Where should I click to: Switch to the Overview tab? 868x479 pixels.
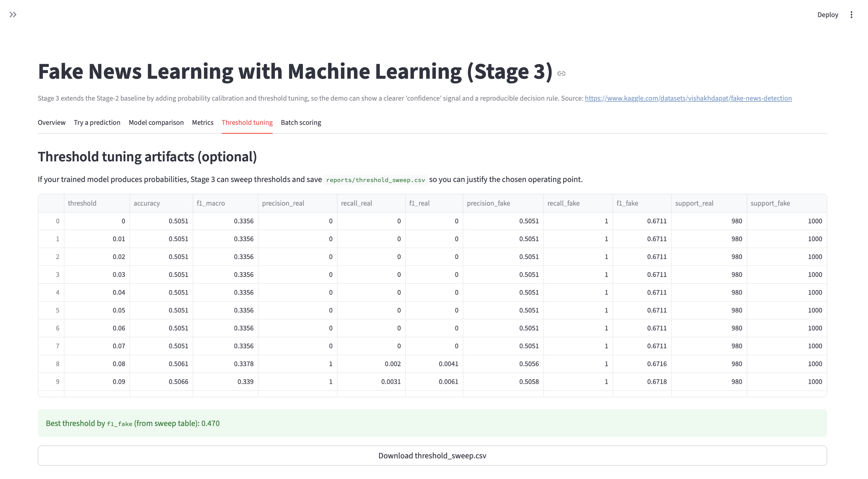[x=52, y=122]
